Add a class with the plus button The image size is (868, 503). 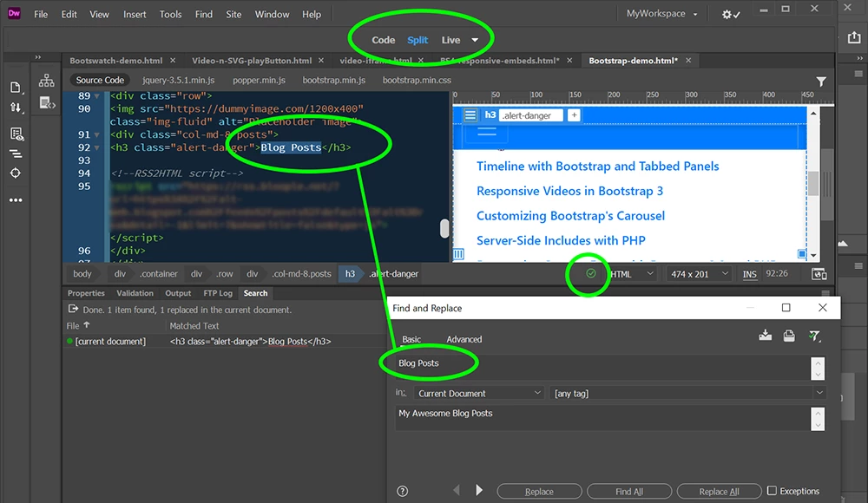click(574, 115)
